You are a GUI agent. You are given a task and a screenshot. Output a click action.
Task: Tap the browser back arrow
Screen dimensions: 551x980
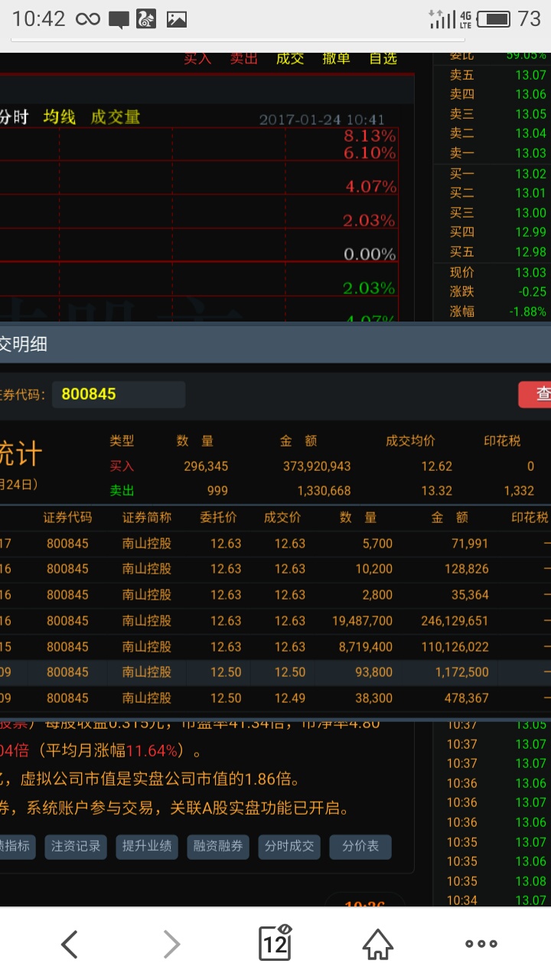click(70, 944)
